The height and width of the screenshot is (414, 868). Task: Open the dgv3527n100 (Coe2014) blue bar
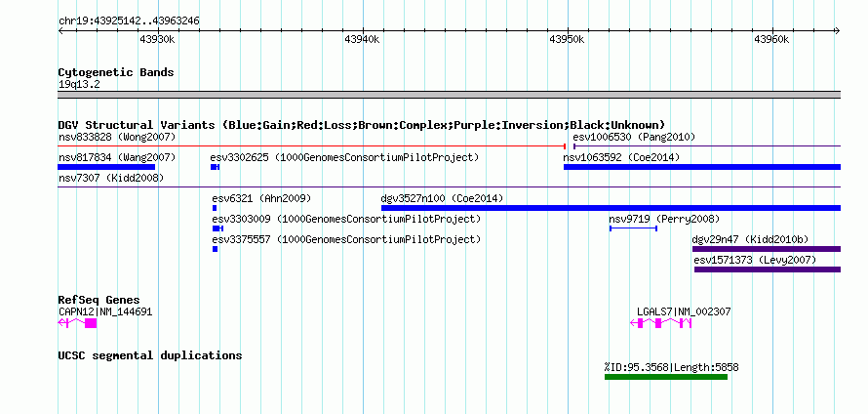[x=611, y=208]
